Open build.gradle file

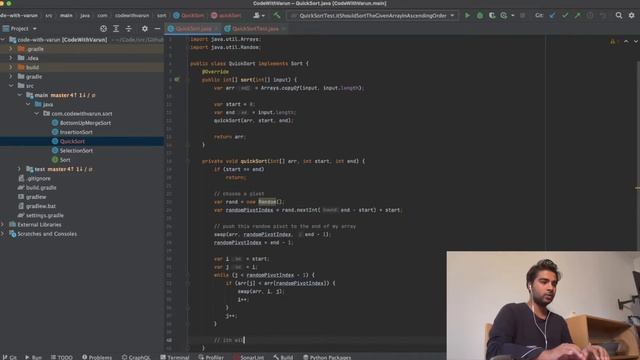(41, 188)
